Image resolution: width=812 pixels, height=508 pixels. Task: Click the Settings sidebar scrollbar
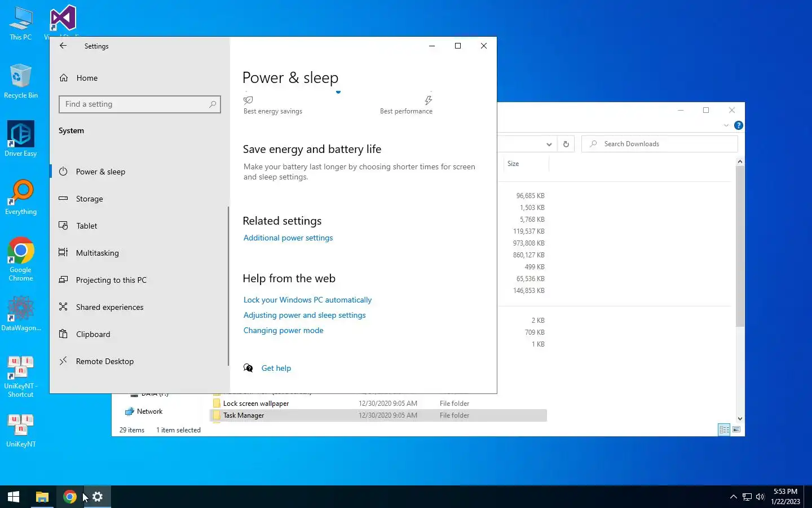tap(228, 286)
